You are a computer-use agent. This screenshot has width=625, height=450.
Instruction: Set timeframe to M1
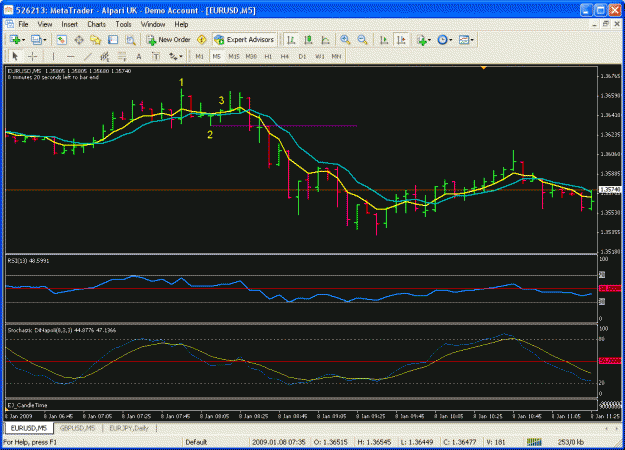(x=200, y=56)
